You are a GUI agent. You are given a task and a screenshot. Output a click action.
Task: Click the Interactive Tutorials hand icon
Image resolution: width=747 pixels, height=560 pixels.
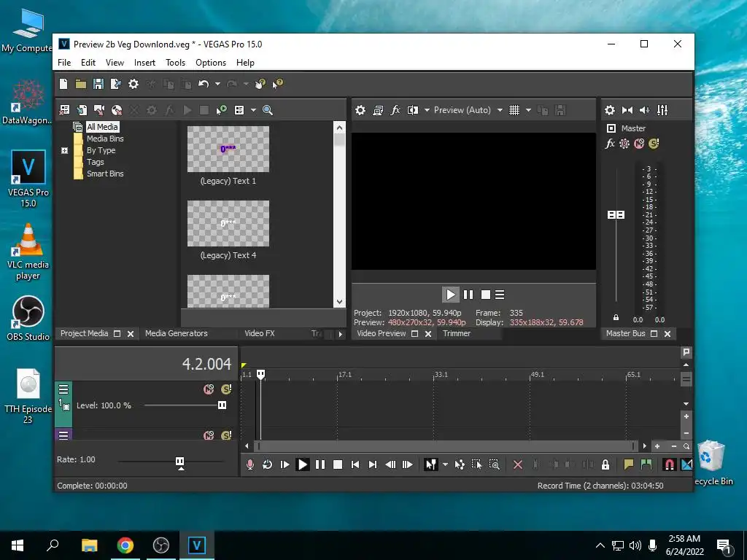click(260, 84)
